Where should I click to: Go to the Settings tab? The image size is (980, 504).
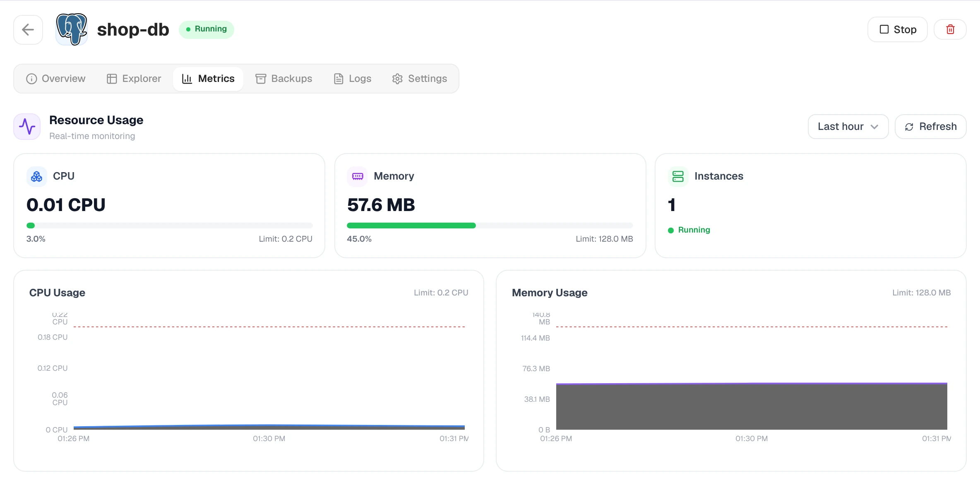point(420,79)
